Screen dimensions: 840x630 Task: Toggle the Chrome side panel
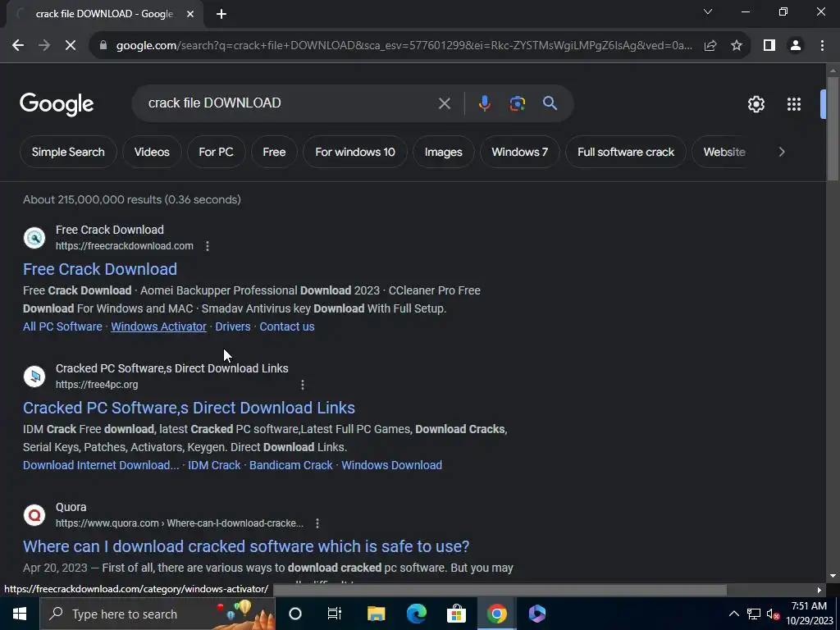pyautogui.click(x=769, y=46)
